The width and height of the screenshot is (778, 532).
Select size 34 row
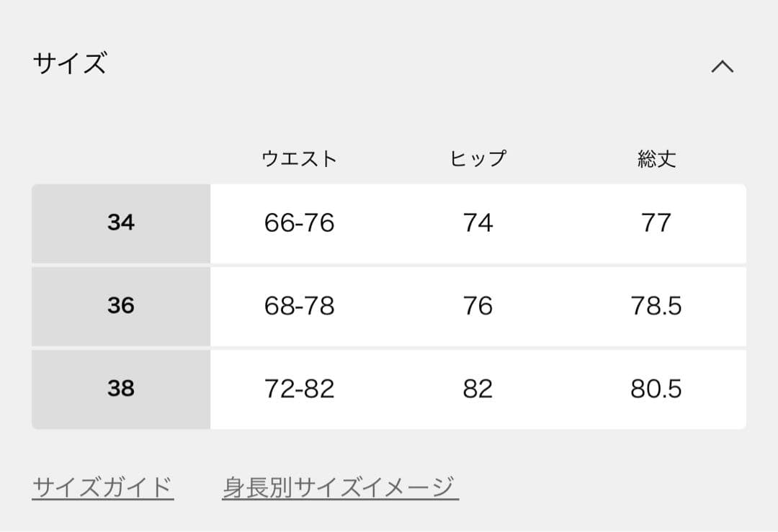click(x=120, y=223)
